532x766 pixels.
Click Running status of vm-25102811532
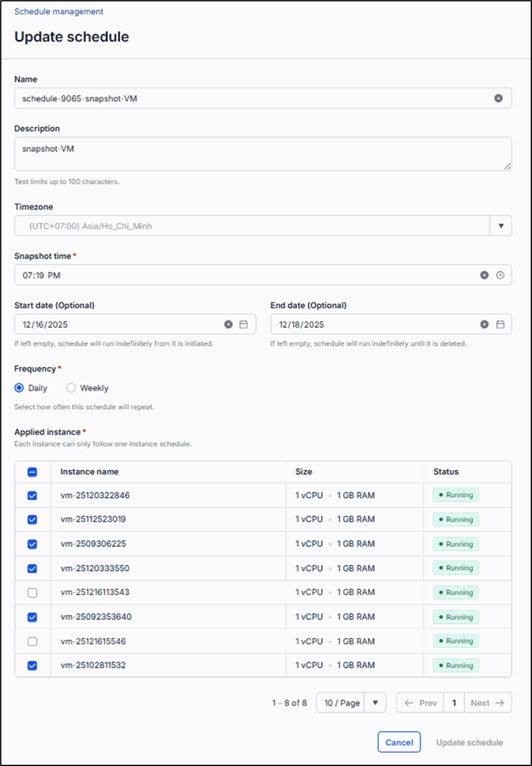click(x=456, y=665)
